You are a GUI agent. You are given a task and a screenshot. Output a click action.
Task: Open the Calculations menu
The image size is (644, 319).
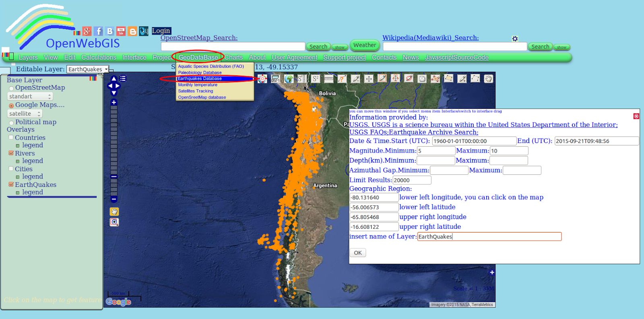coord(99,58)
